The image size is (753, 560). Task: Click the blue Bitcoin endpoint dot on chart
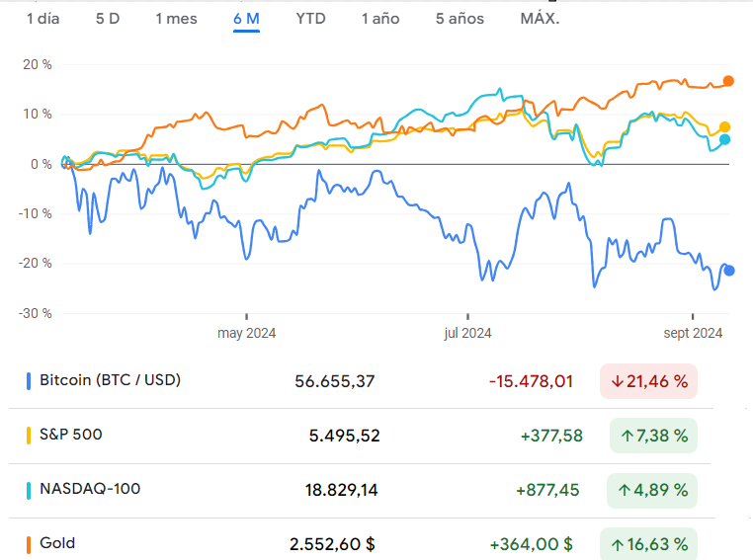tap(729, 271)
